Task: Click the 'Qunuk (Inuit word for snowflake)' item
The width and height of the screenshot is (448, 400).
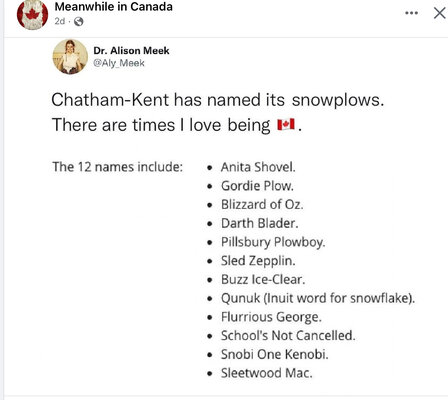Action: pos(318,298)
